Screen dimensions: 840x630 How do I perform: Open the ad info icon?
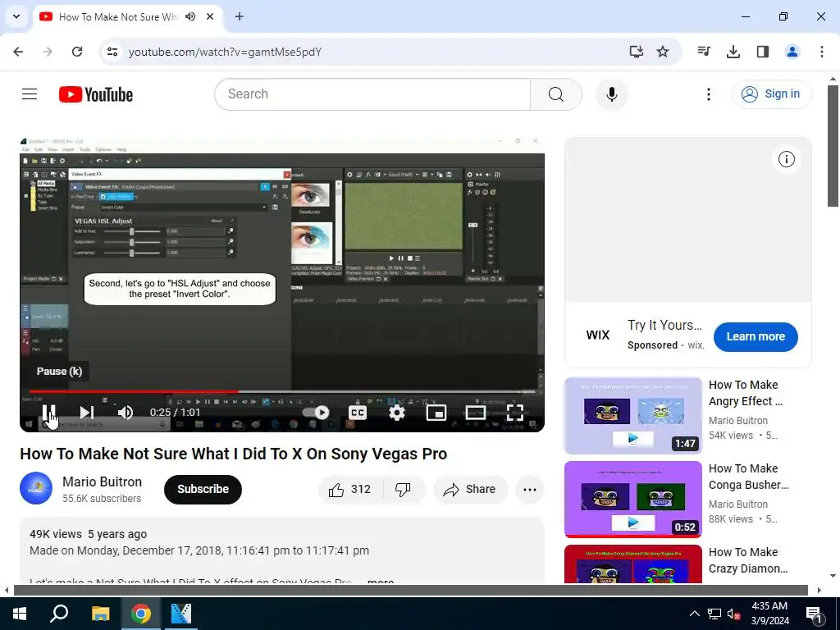pyautogui.click(x=786, y=159)
